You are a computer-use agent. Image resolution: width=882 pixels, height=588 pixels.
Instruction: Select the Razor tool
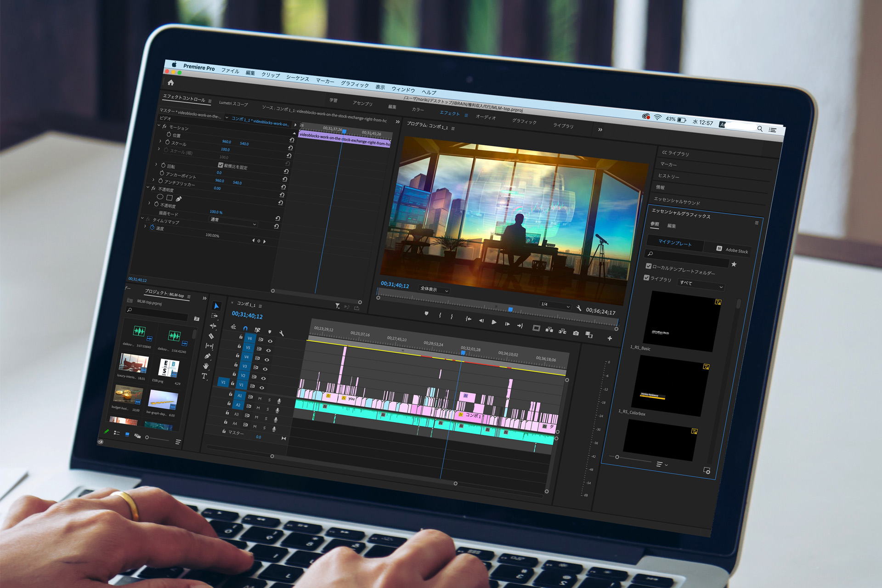coord(211,336)
